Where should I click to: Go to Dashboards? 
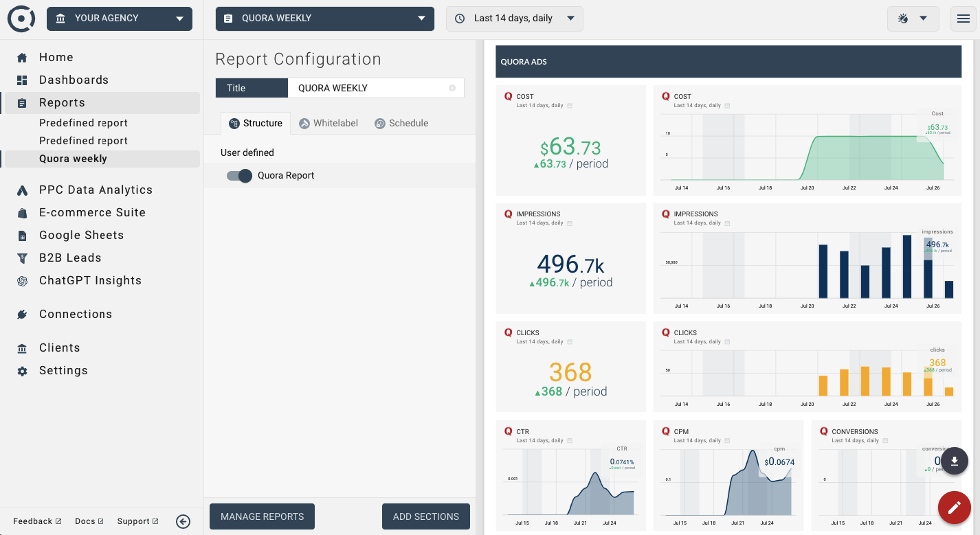pos(74,80)
